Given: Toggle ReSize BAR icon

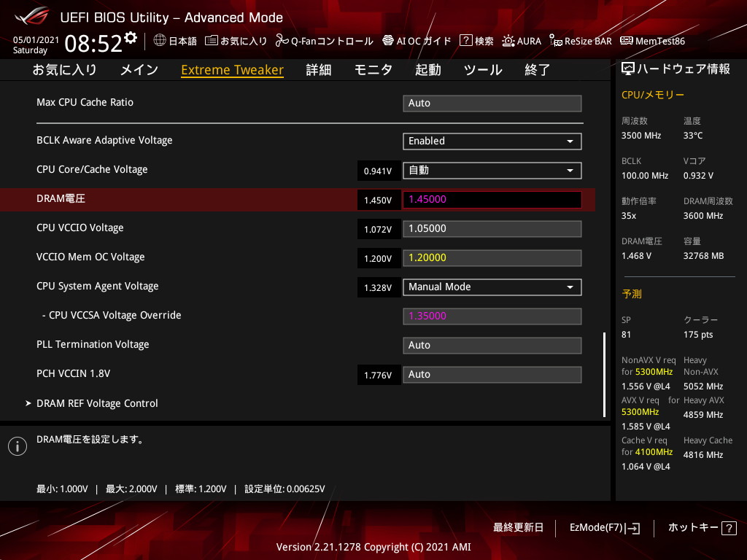Looking at the screenshot, I should (555, 41).
